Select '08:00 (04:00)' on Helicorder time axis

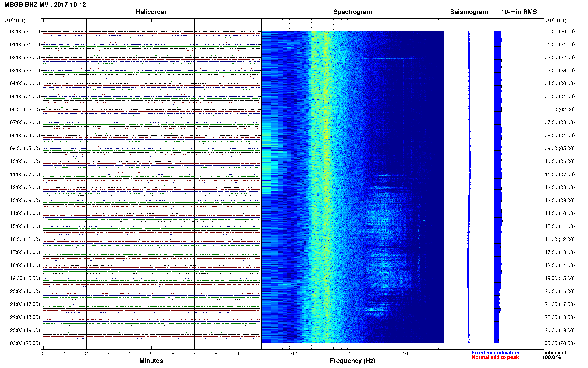pos(25,135)
